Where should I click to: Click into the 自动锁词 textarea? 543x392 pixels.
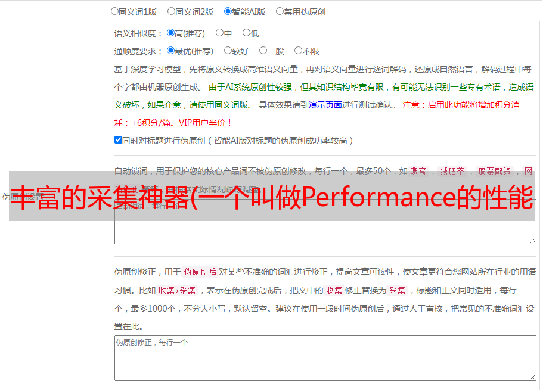pyautogui.click(x=325, y=222)
